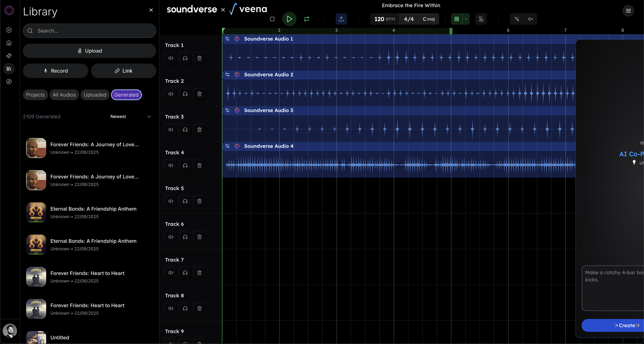The image size is (644, 344).
Task: Toggle the master mute speaker icon
Action: [531, 19]
